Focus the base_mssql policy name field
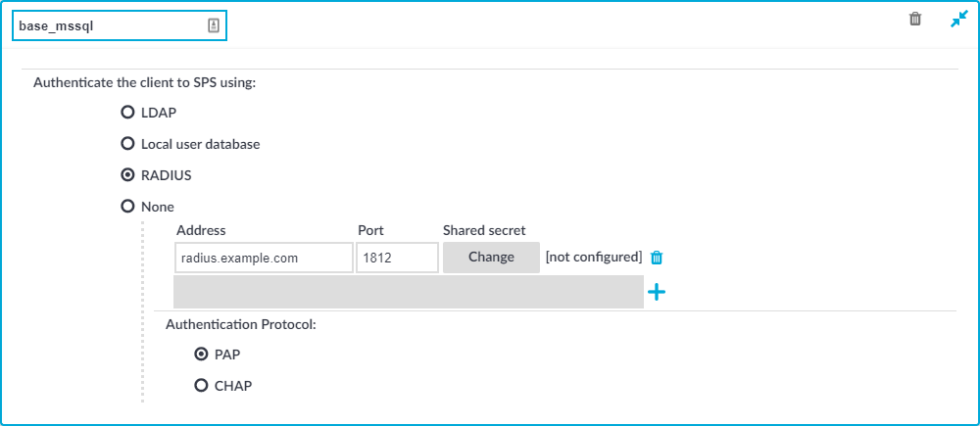Image resolution: width=980 pixels, height=426 pixels. [120, 25]
